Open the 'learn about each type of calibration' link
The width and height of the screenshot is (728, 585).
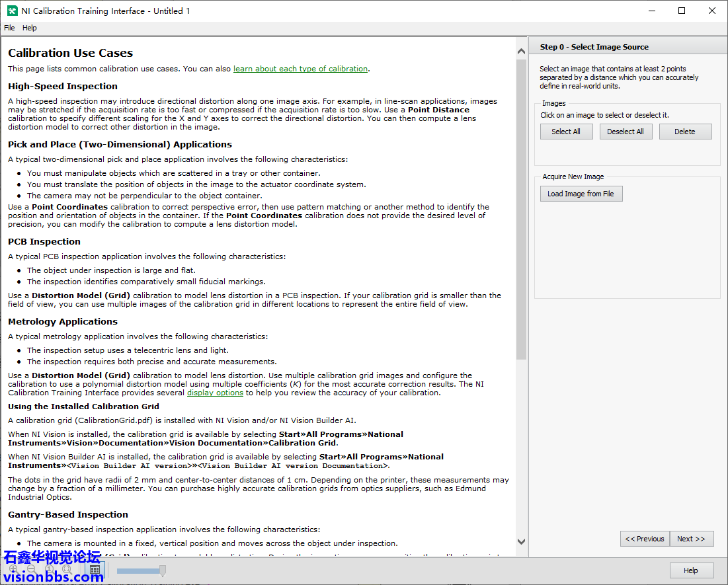pos(300,69)
